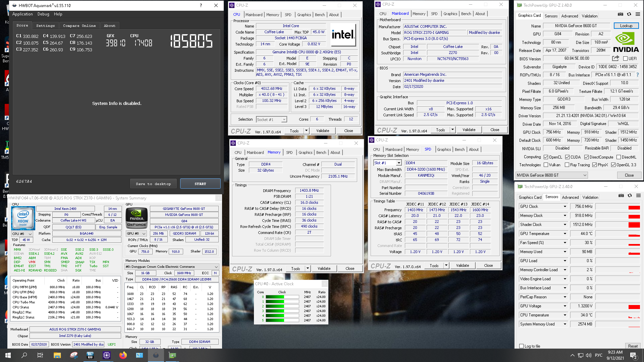
Task: Click the help question mark in the HWBOT Aquamark title bar
Action: (x=201, y=5)
